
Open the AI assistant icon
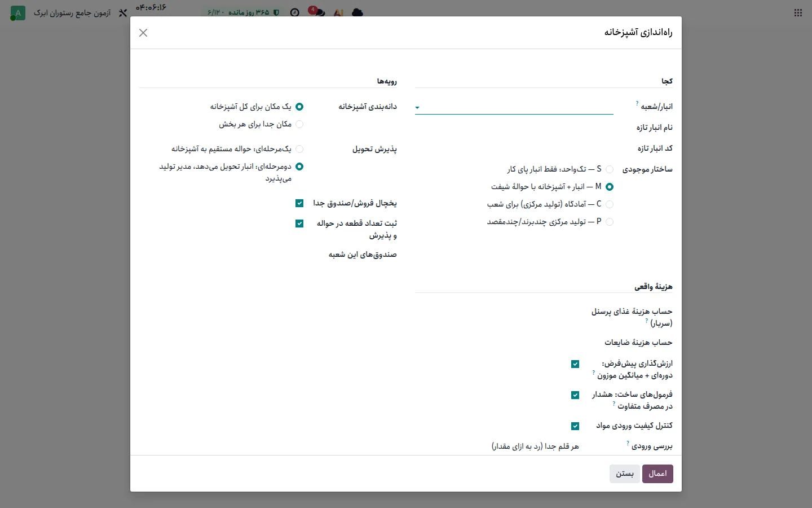coord(338,12)
